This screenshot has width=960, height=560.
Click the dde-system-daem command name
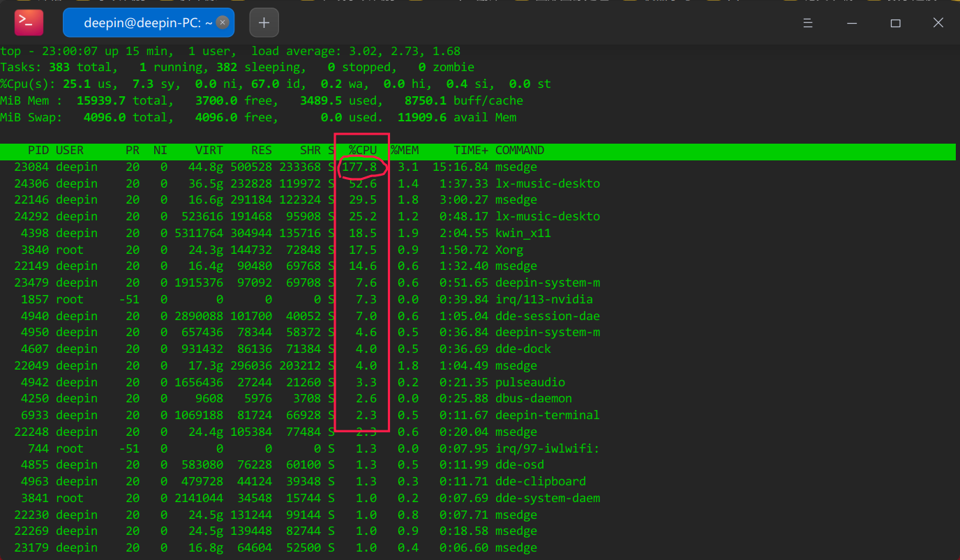coord(548,499)
